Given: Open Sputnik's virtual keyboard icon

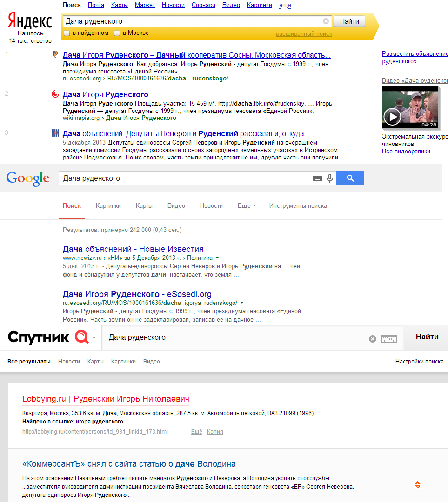Looking at the screenshot, I should (x=388, y=339).
